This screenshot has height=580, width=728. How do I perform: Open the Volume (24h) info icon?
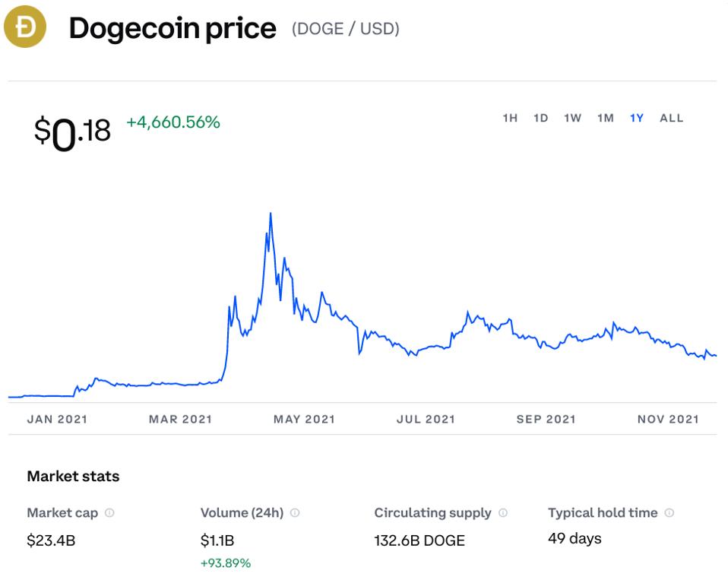(x=295, y=512)
